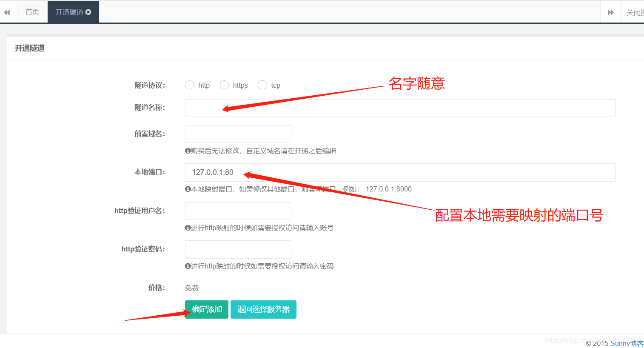The image size is (644, 348).
Task: Select the https protocol radio button
Action: tap(224, 85)
